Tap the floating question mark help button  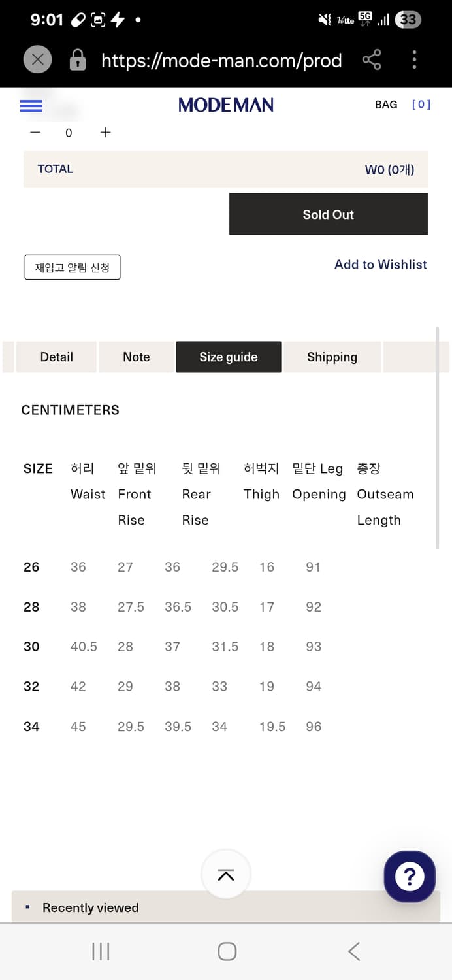410,877
